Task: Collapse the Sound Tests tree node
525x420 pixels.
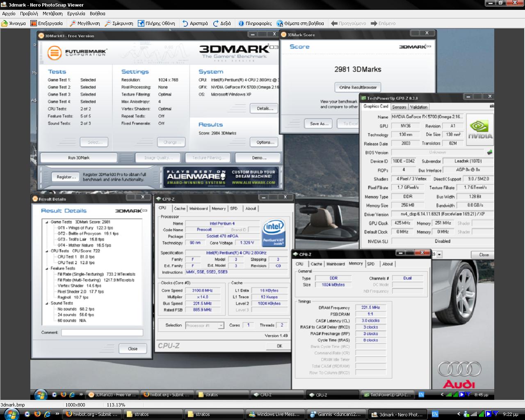Action: click(48, 303)
